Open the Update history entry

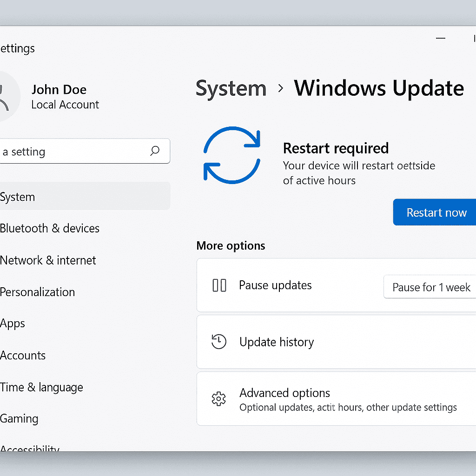click(x=277, y=342)
